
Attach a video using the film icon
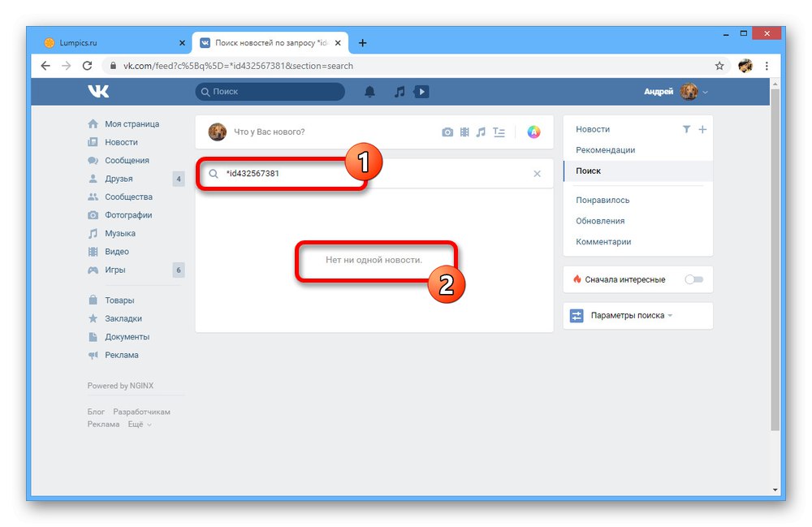[464, 132]
